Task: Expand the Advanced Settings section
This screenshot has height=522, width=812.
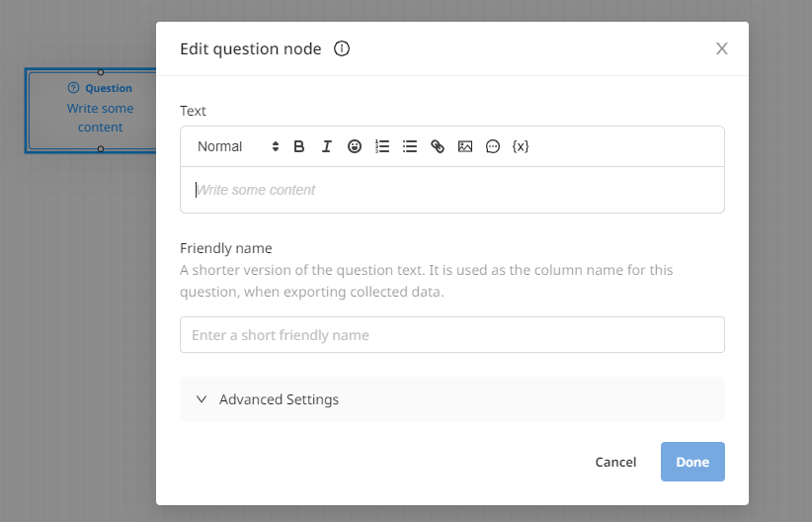Action: click(452, 399)
